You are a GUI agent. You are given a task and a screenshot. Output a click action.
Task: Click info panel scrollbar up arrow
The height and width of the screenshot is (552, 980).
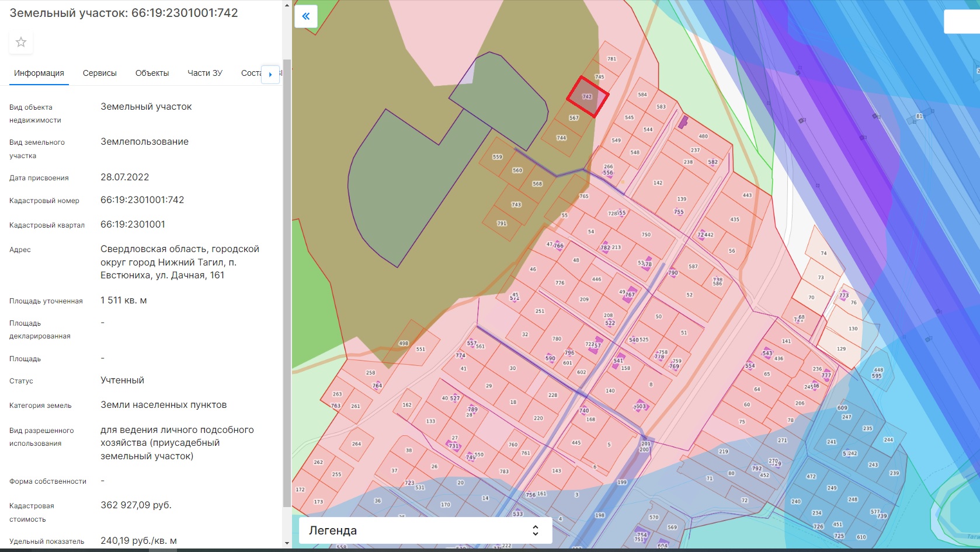point(286,6)
